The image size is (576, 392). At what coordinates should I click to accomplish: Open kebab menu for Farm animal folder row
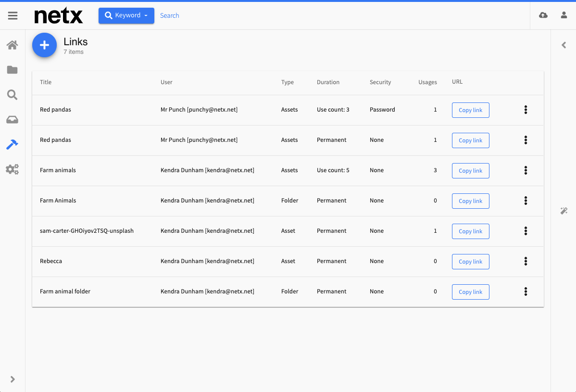[526, 291]
